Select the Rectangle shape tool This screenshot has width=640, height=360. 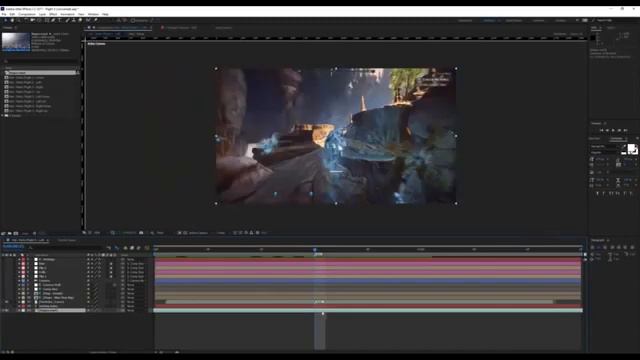click(47, 20)
